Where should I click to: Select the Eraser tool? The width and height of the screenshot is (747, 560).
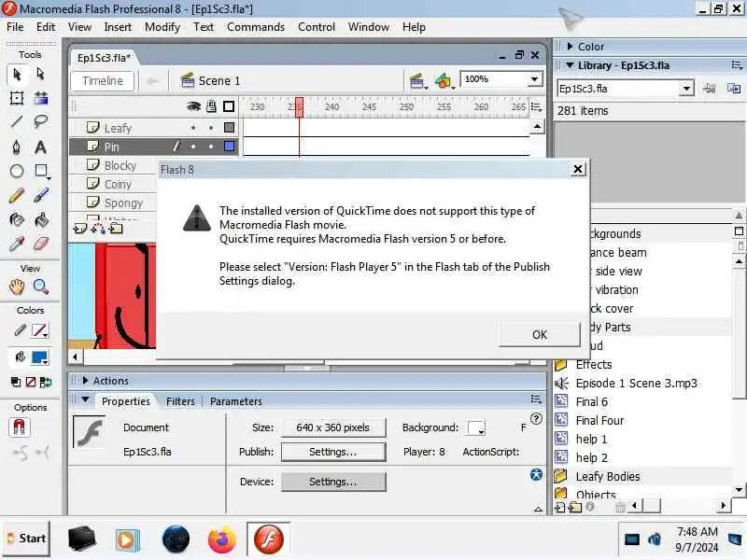tap(41, 244)
